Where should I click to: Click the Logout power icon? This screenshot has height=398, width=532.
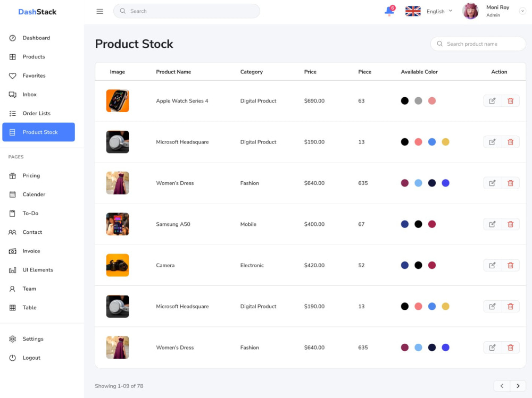[13, 358]
